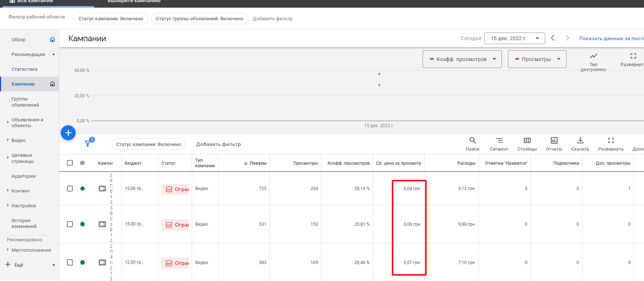This screenshot has width=644, height=281.
Task: Sort by Ср. цена за просмотр header
Action: tap(398, 163)
